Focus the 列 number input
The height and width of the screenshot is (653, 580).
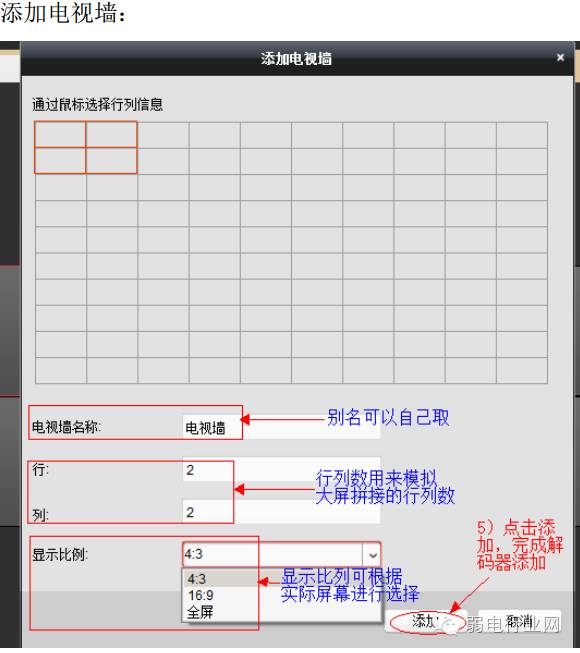click(281, 512)
